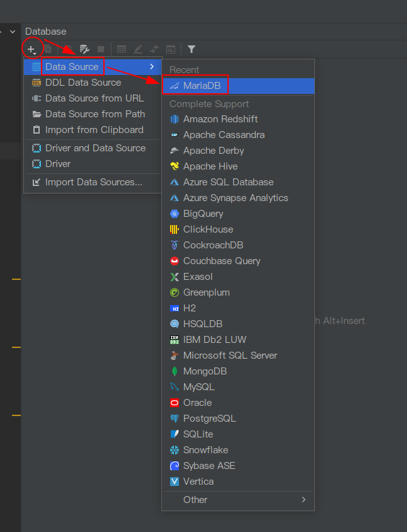Choose Azure SQL Database
Image resolution: width=407 pixels, height=532 pixels.
pos(238,182)
